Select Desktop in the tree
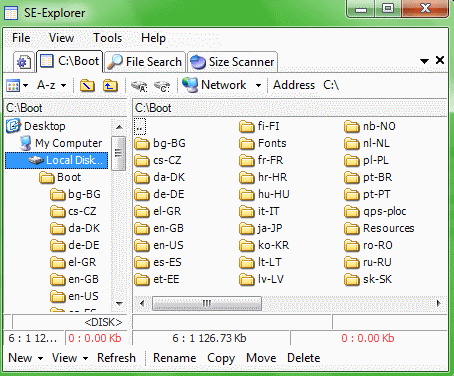 click(36, 126)
